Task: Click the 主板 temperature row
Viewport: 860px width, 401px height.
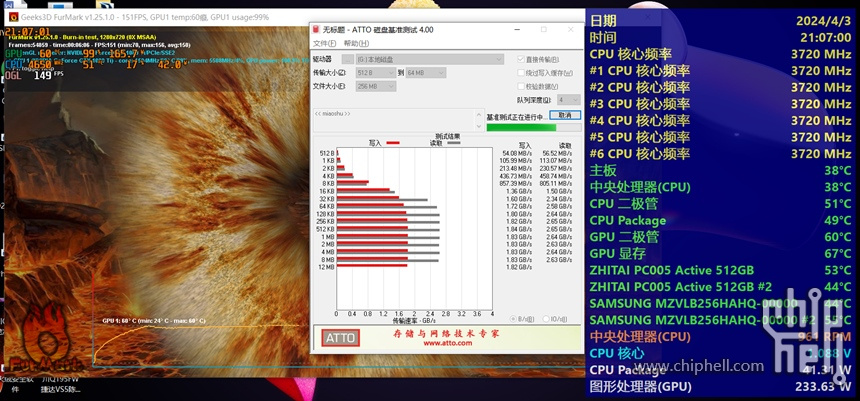Action: [x=720, y=171]
